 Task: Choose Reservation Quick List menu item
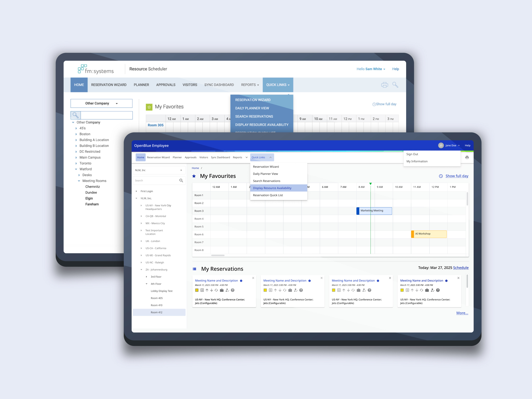coord(279,195)
